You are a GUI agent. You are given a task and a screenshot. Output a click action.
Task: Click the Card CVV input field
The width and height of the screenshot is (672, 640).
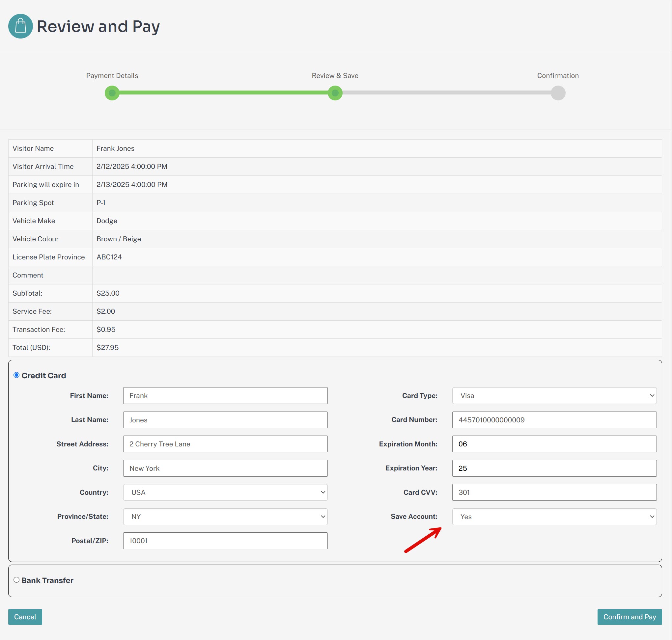(x=554, y=492)
